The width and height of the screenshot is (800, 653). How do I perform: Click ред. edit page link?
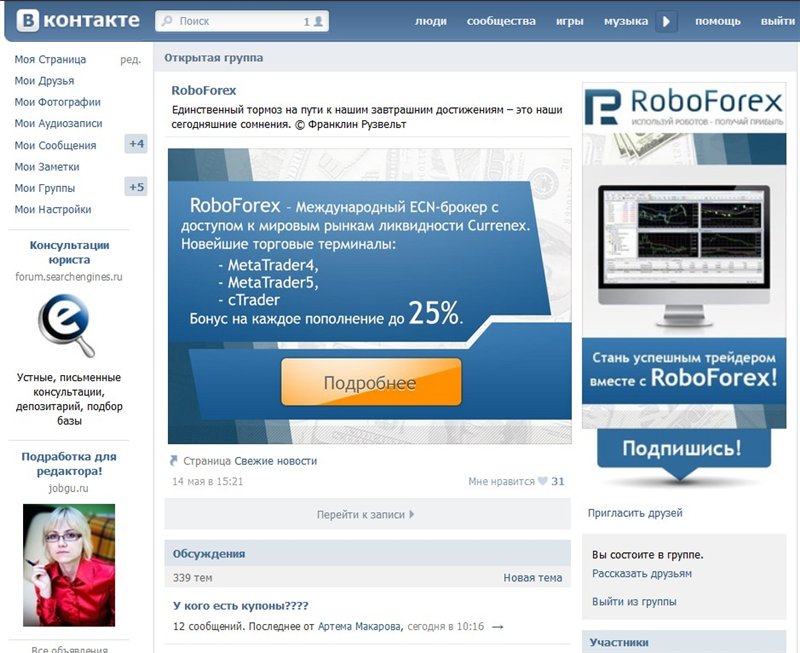pyautogui.click(x=130, y=60)
